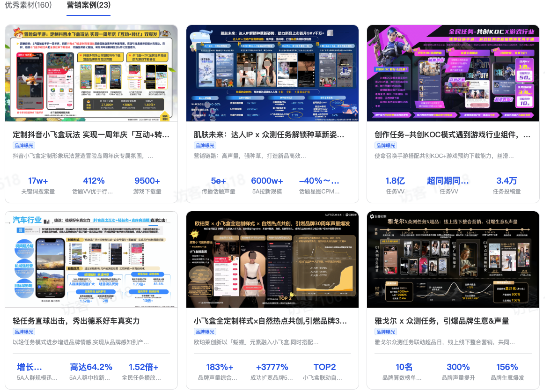
Task: Open case titled 定制抖音小飞盒玩法
Action: [91, 135]
